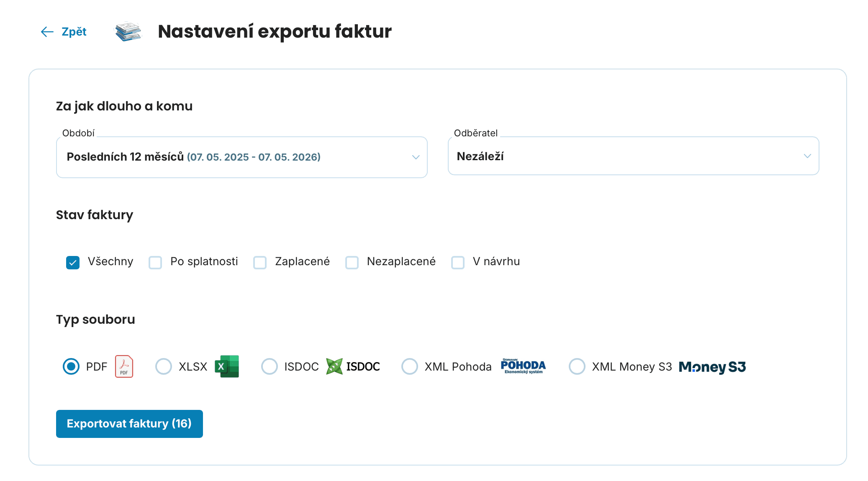Select the PDF radio button
The image size is (868, 481).
71,366
